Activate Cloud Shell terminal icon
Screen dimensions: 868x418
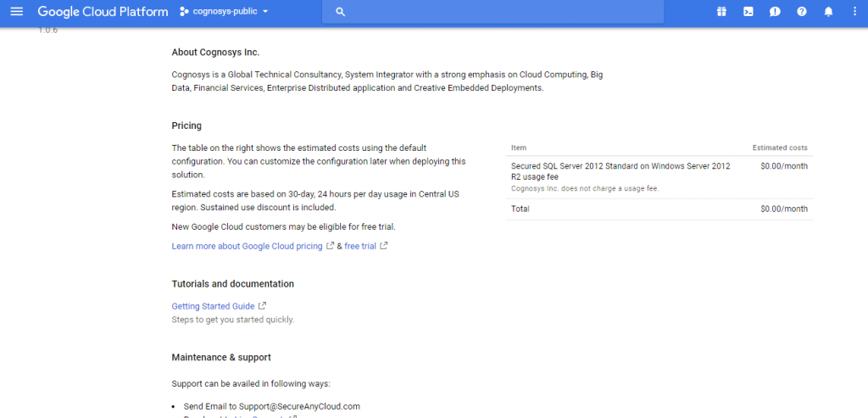tap(748, 12)
